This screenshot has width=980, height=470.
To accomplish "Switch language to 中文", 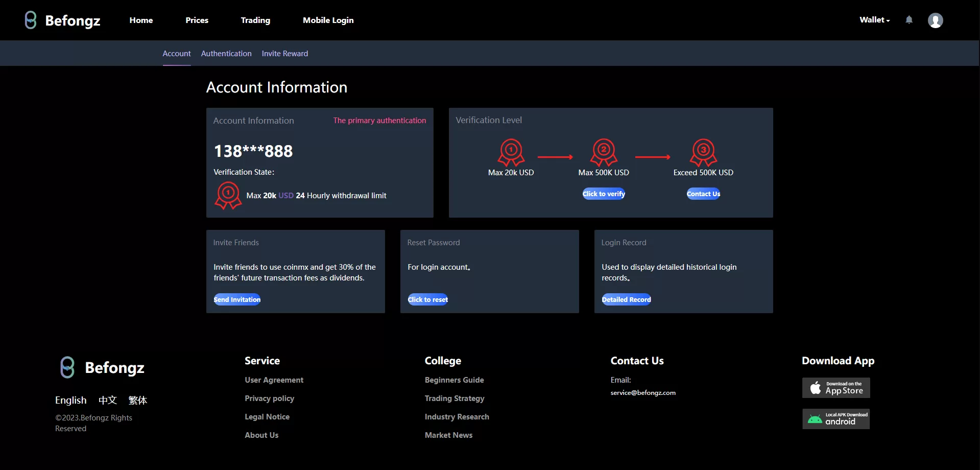I will click(x=108, y=400).
